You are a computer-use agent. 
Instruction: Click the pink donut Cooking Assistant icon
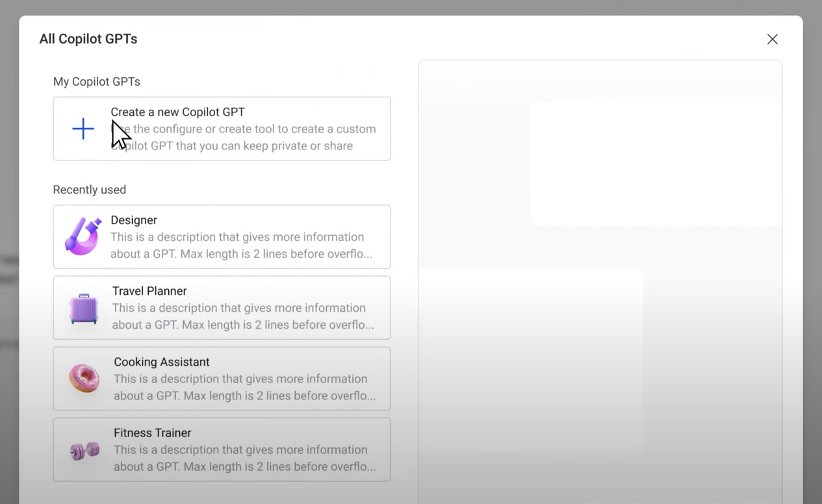point(84,378)
